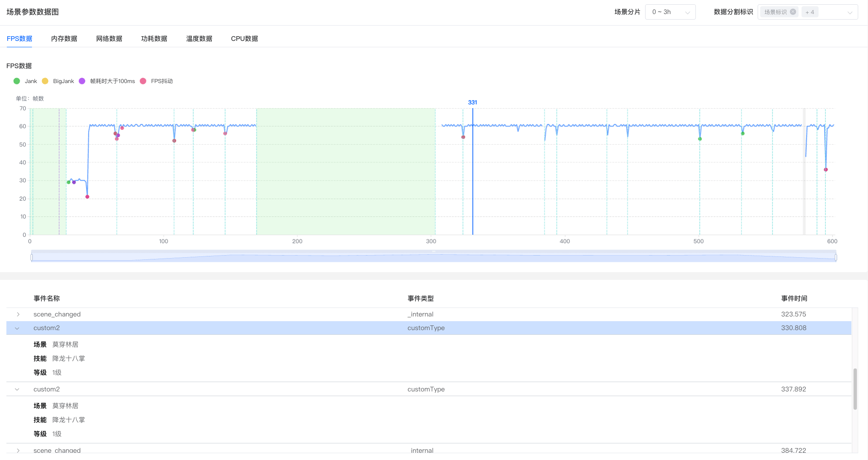Image resolution: width=868 pixels, height=460 pixels.
Task: Toggle the pink FPS抖动 legend marker
Action: point(143,81)
